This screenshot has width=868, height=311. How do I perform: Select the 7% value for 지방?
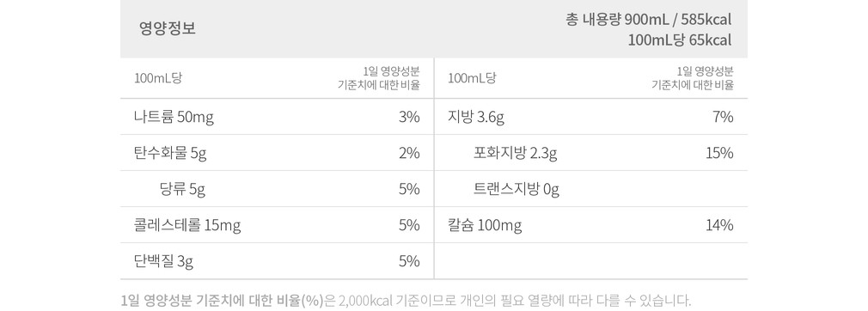[x=724, y=118]
